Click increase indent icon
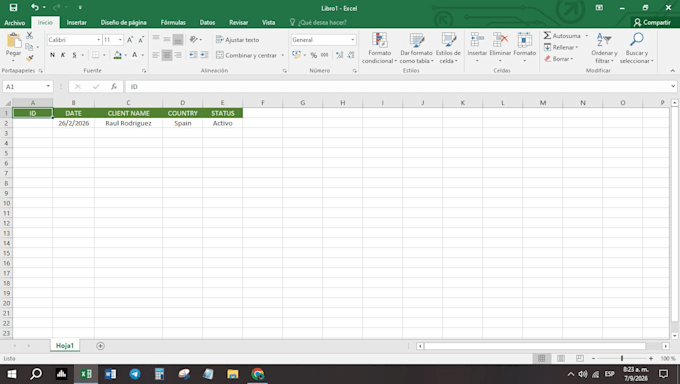The image size is (680, 384). click(204, 55)
